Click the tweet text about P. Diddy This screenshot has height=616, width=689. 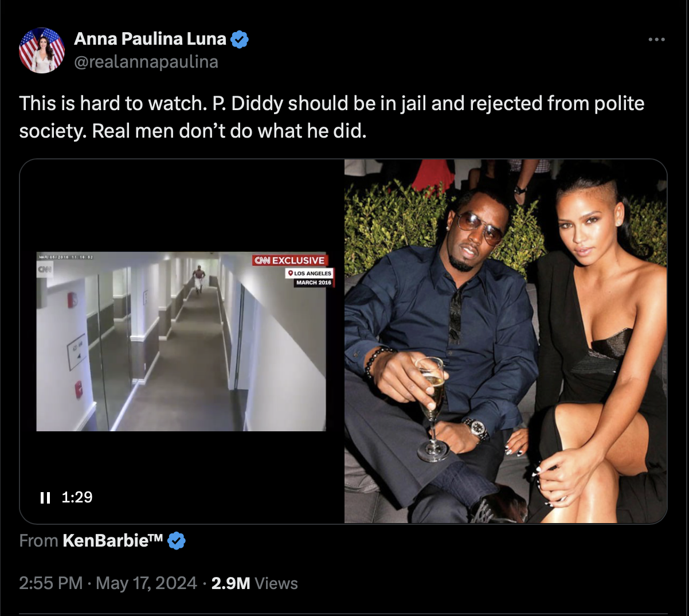pyautogui.click(x=332, y=117)
